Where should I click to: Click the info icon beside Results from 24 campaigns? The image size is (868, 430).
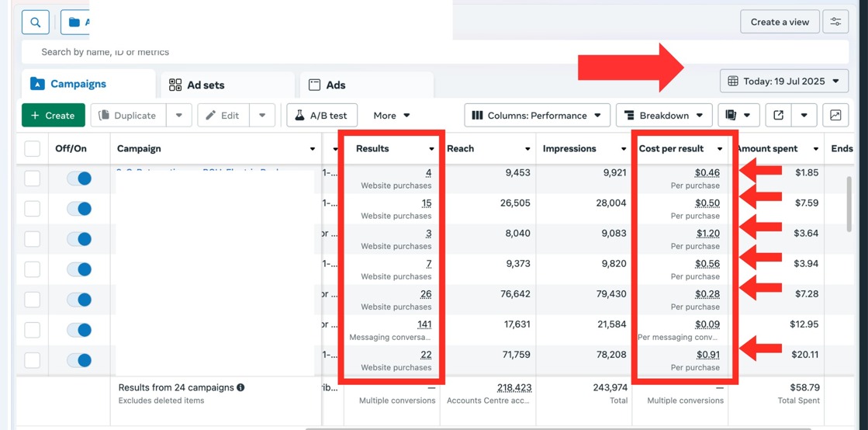[x=240, y=387]
